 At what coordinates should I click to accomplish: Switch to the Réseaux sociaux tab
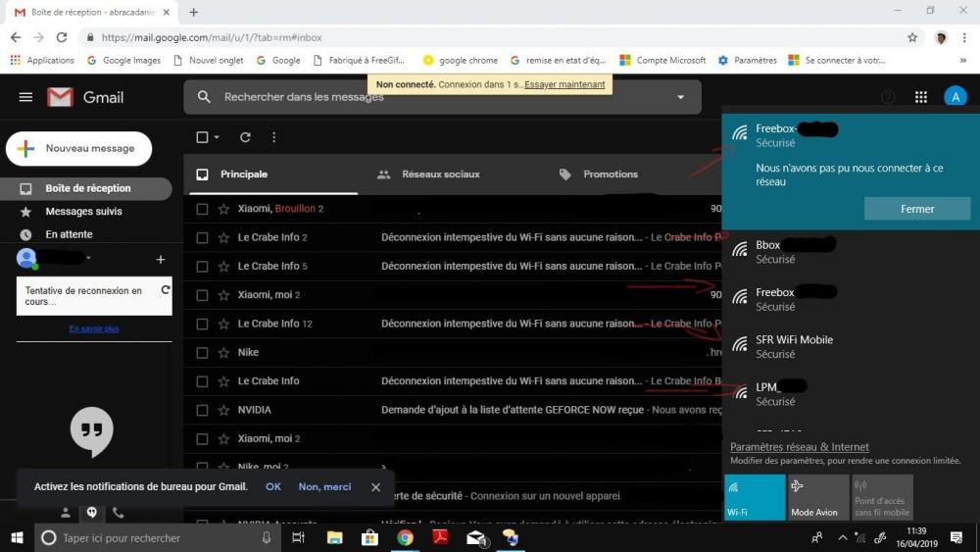[x=440, y=175]
